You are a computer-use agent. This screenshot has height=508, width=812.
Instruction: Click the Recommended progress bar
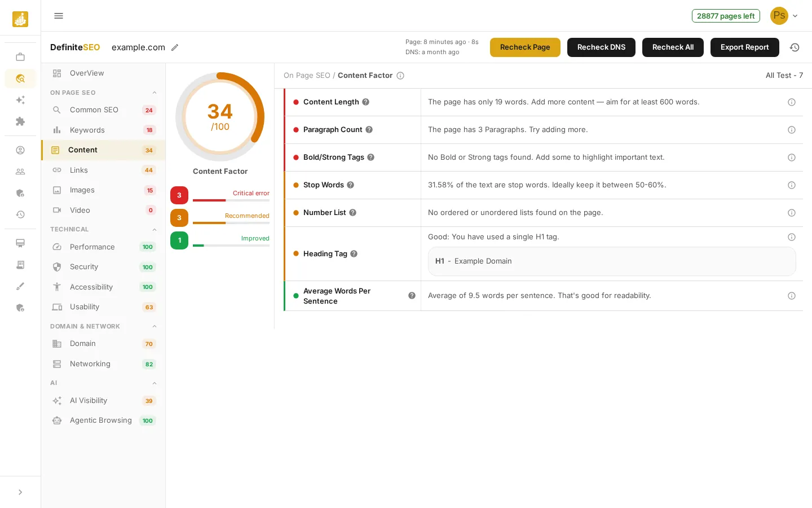(231, 223)
